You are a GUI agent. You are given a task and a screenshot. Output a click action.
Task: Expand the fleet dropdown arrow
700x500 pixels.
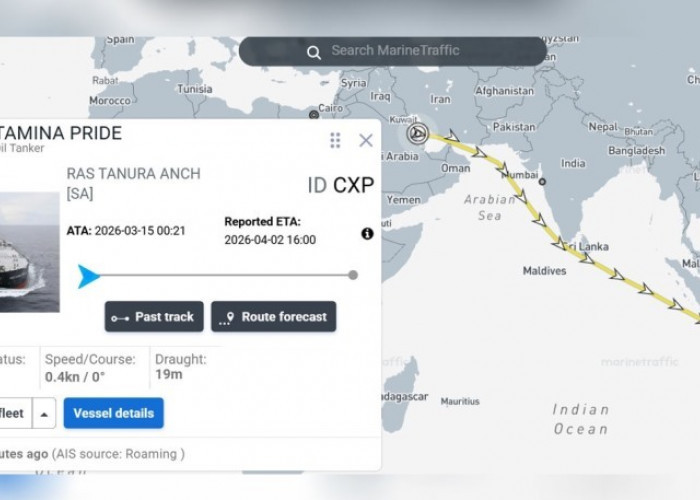tap(45, 412)
